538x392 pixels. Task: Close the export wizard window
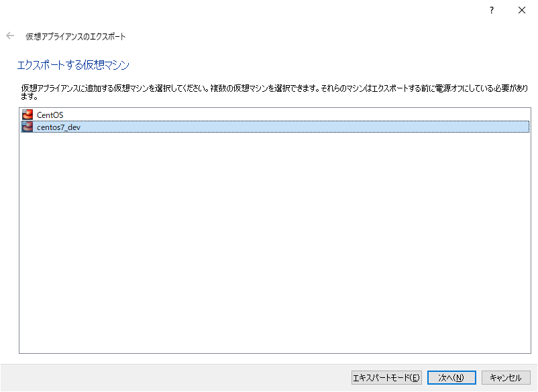coord(522,10)
